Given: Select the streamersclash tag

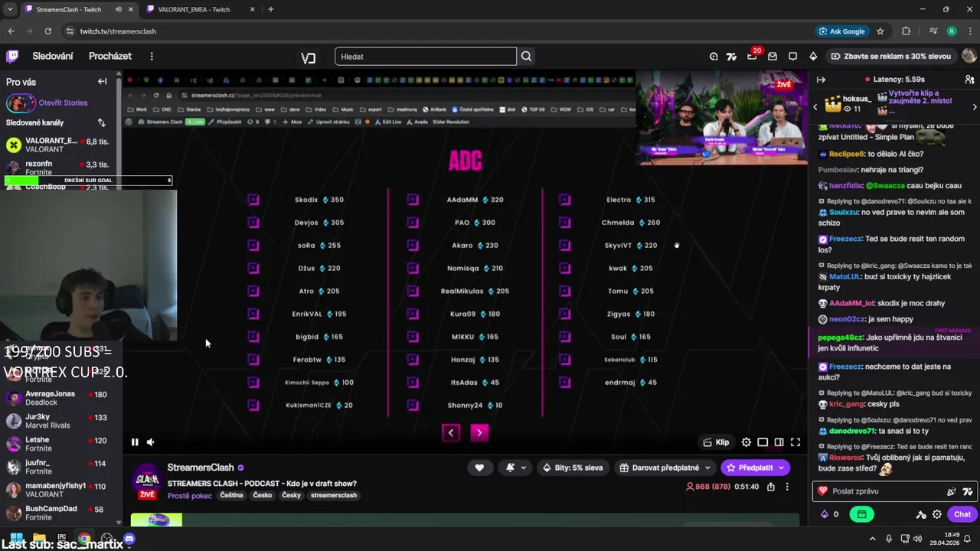Looking at the screenshot, I should pos(334,495).
